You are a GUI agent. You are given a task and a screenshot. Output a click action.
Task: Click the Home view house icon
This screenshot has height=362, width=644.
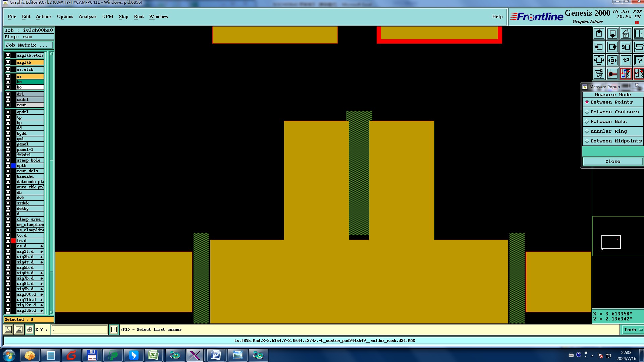coord(626,34)
